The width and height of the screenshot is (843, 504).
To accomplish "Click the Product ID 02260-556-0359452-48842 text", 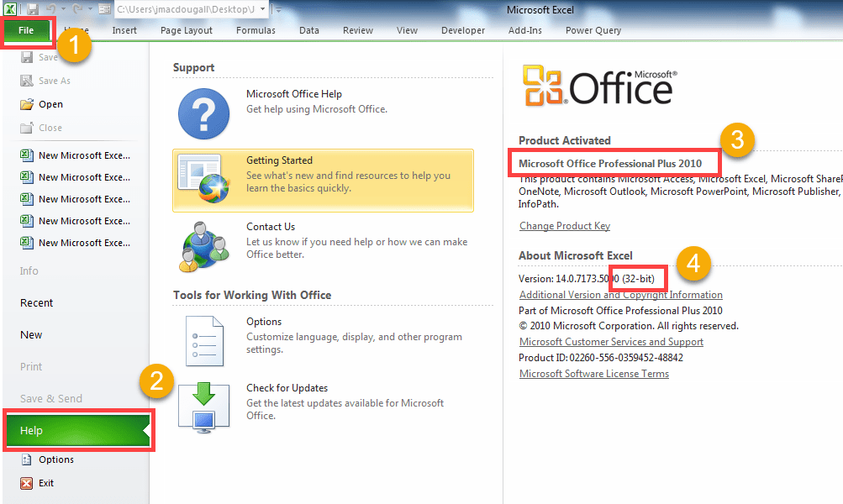I will (x=601, y=358).
